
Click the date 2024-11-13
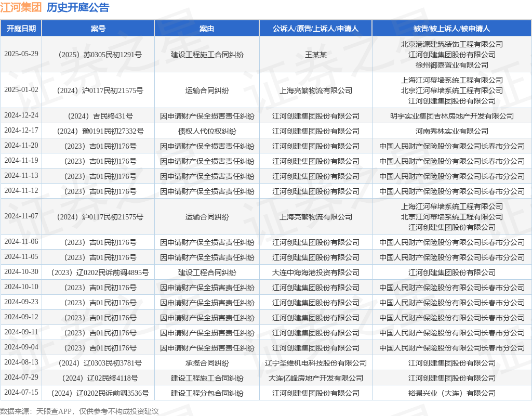[21, 176]
